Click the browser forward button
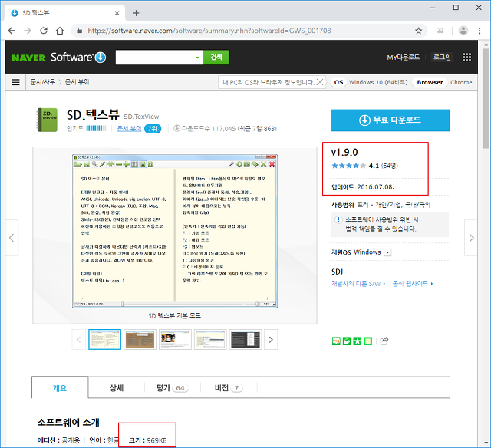Image resolution: width=491 pixels, height=448 pixels. coord(28,31)
